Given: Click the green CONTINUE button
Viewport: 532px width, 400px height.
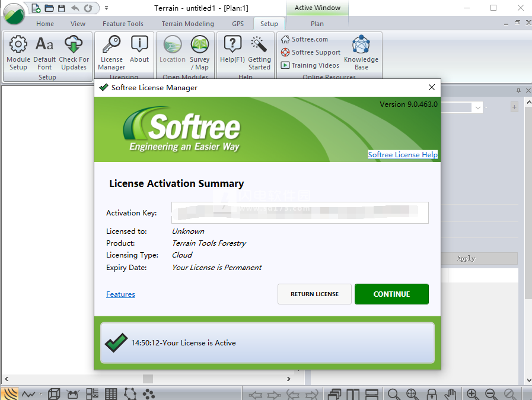Looking at the screenshot, I should [x=391, y=294].
